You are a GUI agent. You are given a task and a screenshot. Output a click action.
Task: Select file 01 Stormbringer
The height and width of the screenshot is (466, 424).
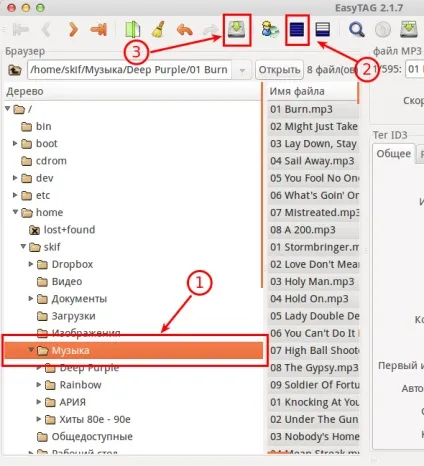point(313,247)
